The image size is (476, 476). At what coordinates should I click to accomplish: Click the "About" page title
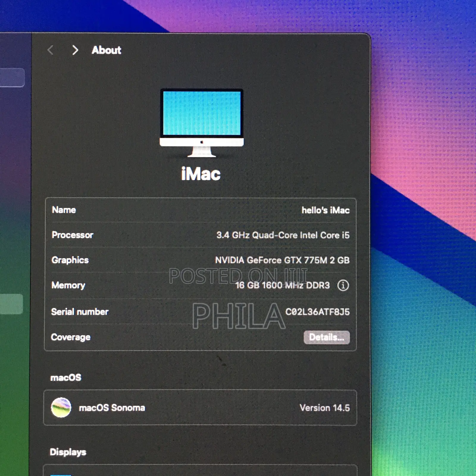(x=107, y=50)
